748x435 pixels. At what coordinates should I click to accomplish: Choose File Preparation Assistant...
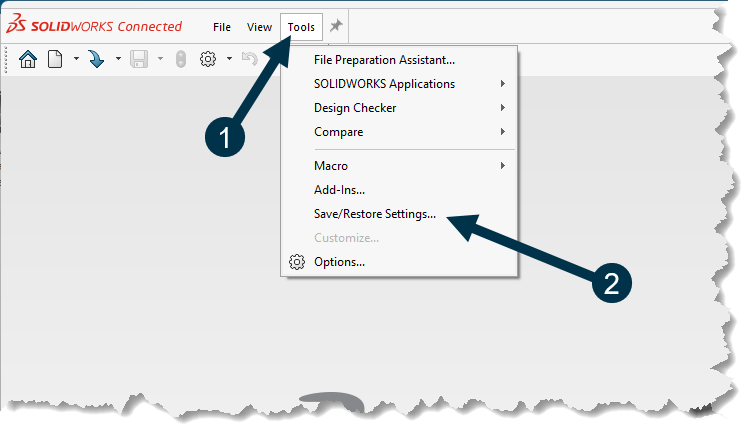[x=399, y=60]
